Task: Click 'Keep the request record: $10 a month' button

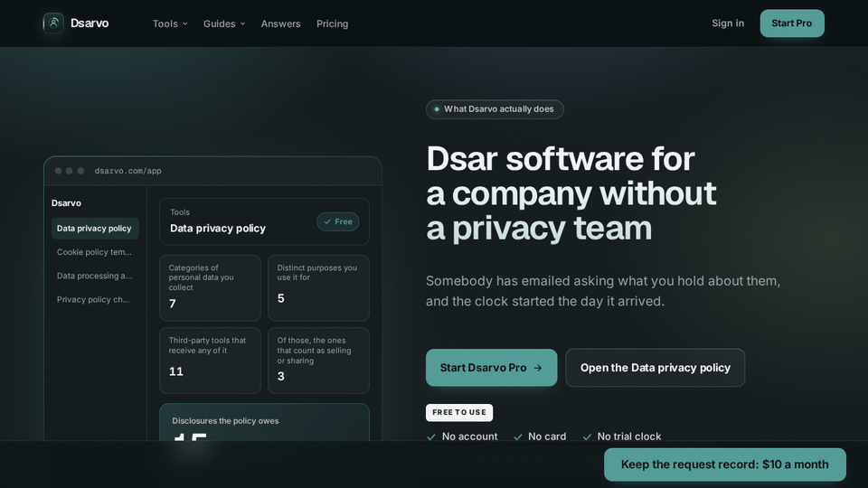Action: click(x=724, y=465)
